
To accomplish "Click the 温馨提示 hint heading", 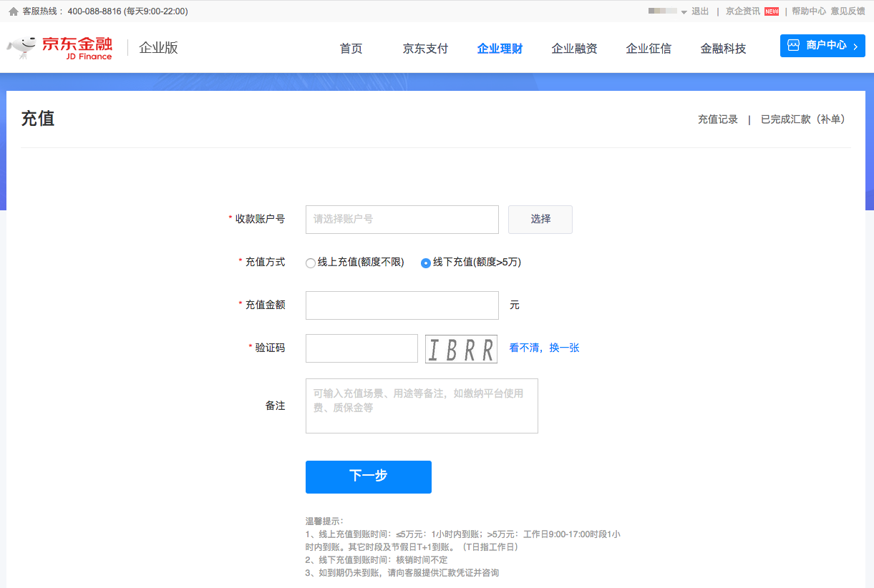I will click(x=325, y=521).
